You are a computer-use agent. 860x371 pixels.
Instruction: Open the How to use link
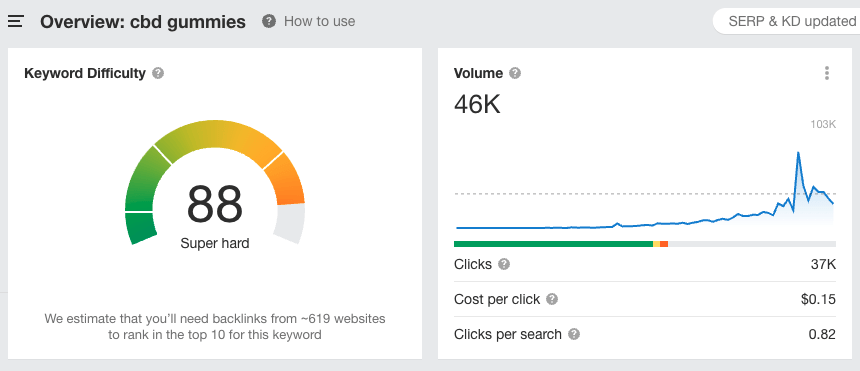tap(319, 21)
